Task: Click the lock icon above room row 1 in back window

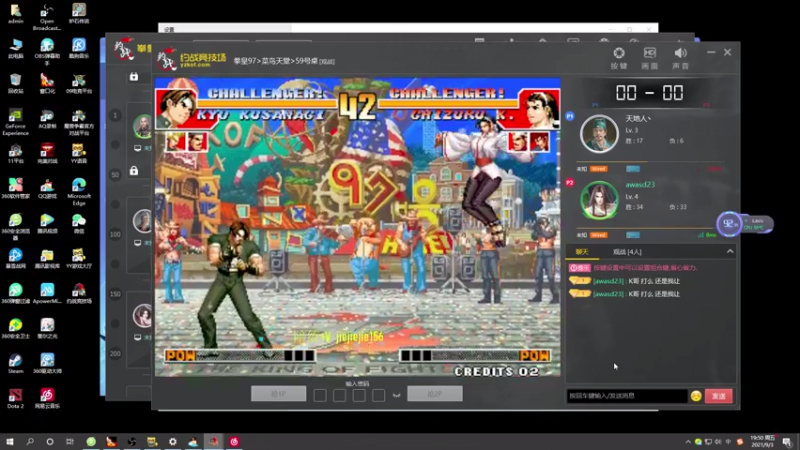Action: pos(134,77)
